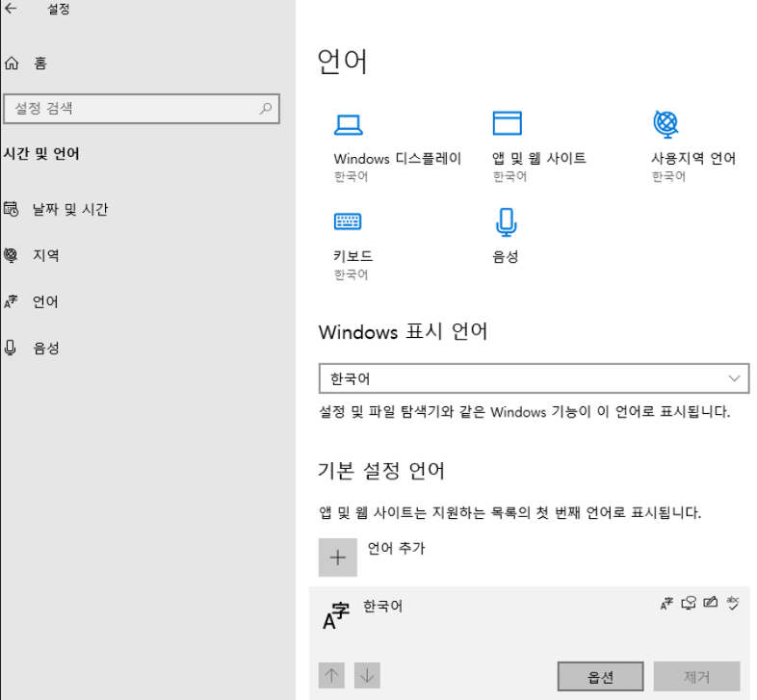Viewport: 757px width, 700px height.
Task: Click the 시간 및 언어 section heading
Action: tap(41, 153)
